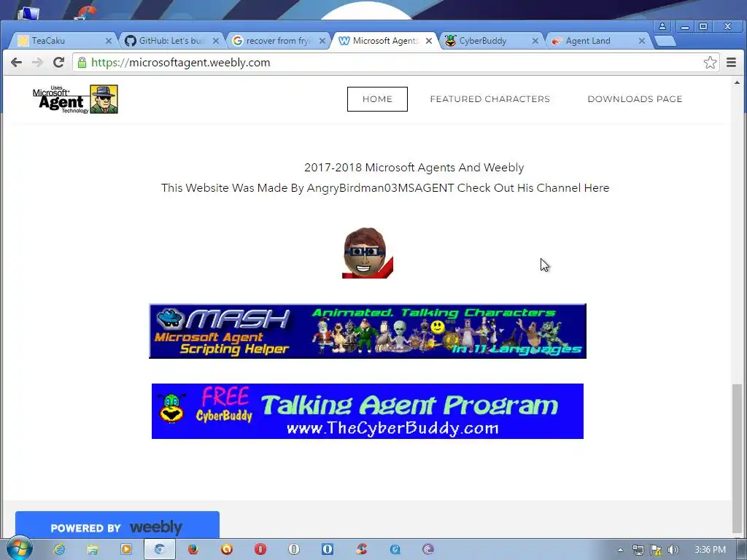Click the brown-haired avatar with glasses

(x=368, y=253)
